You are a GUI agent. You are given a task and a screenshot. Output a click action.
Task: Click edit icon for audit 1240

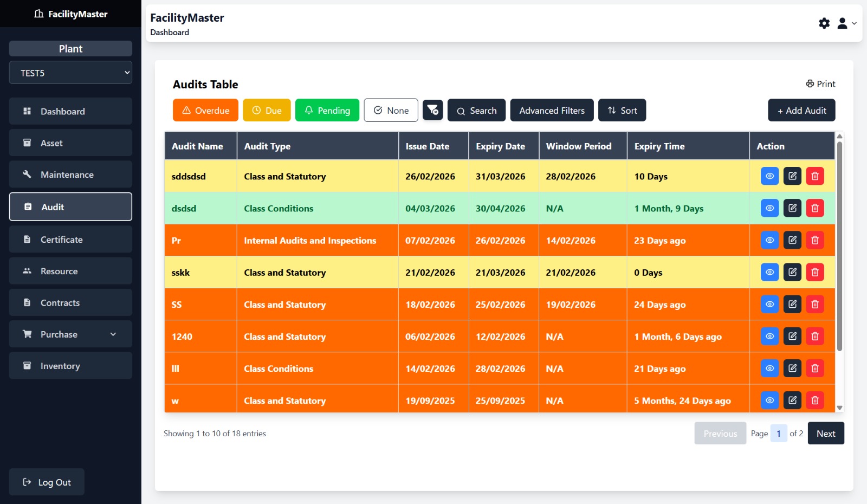tap(792, 336)
